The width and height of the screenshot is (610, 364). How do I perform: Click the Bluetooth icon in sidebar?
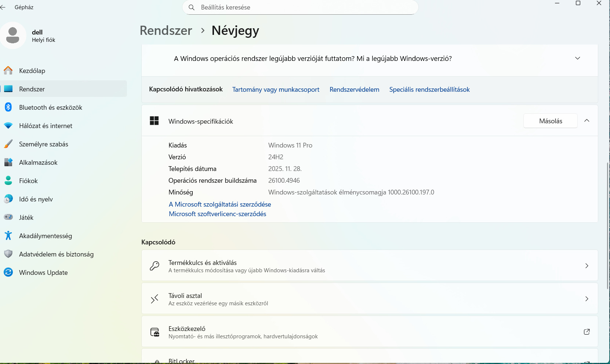coord(8,107)
